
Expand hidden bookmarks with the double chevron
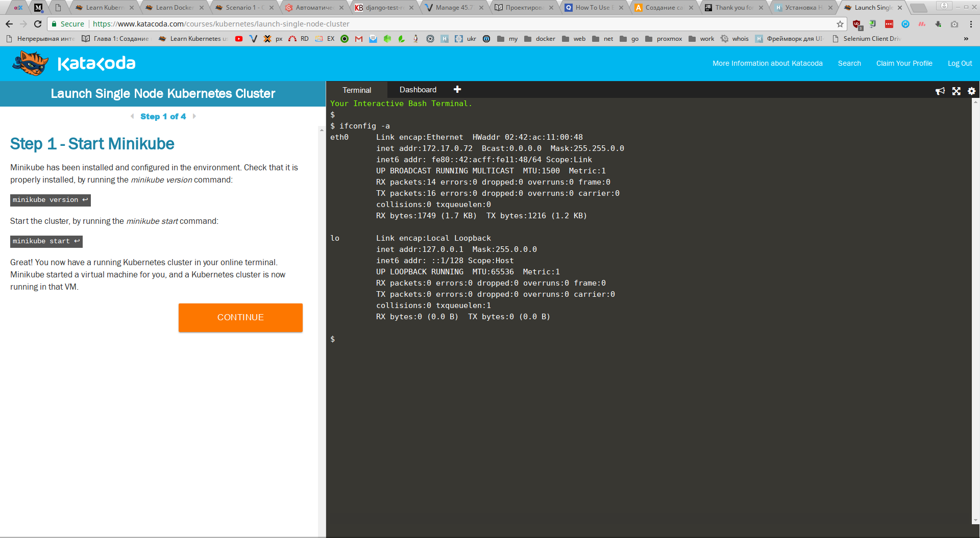coord(966,39)
